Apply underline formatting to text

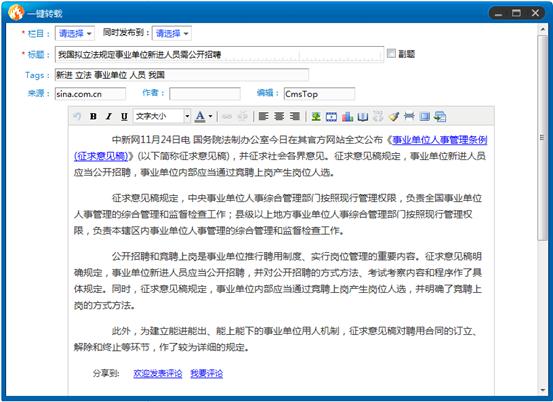(x=124, y=116)
